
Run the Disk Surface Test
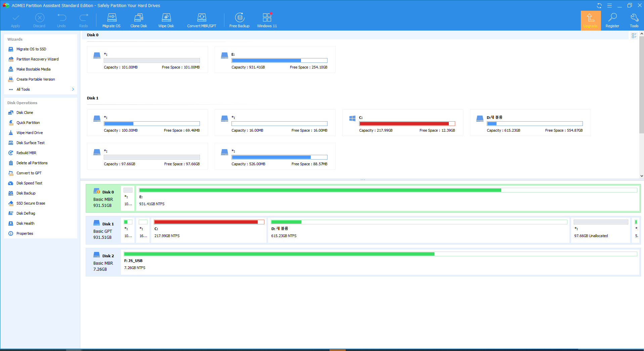[31, 142]
